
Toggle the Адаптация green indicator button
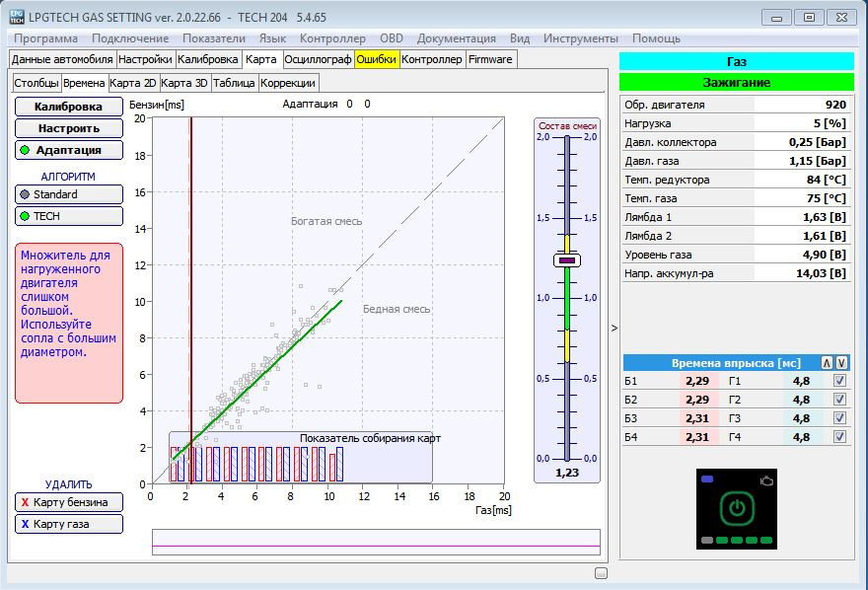click(x=69, y=150)
